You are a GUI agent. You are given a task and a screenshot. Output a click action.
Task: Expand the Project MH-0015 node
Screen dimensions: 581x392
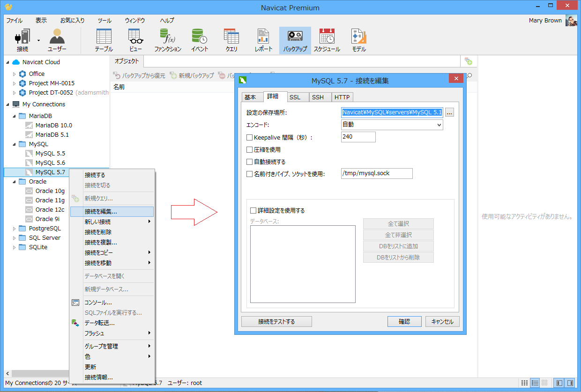pyautogui.click(x=15, y=83)
